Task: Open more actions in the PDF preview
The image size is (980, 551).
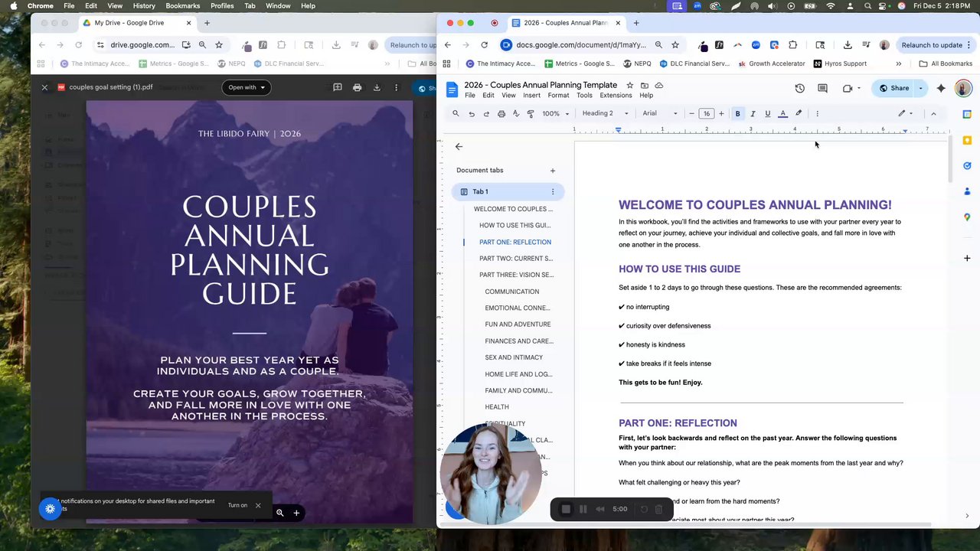Action: click(396, 87)
